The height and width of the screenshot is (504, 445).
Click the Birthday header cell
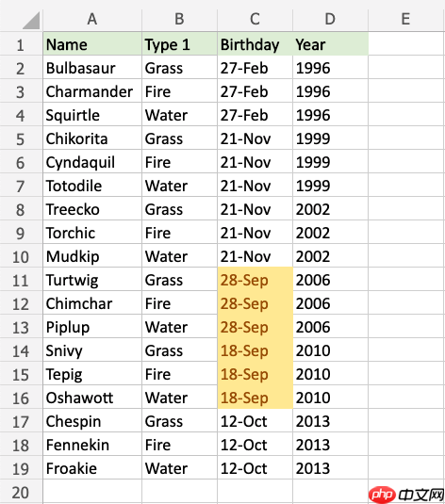coord(255,43)
